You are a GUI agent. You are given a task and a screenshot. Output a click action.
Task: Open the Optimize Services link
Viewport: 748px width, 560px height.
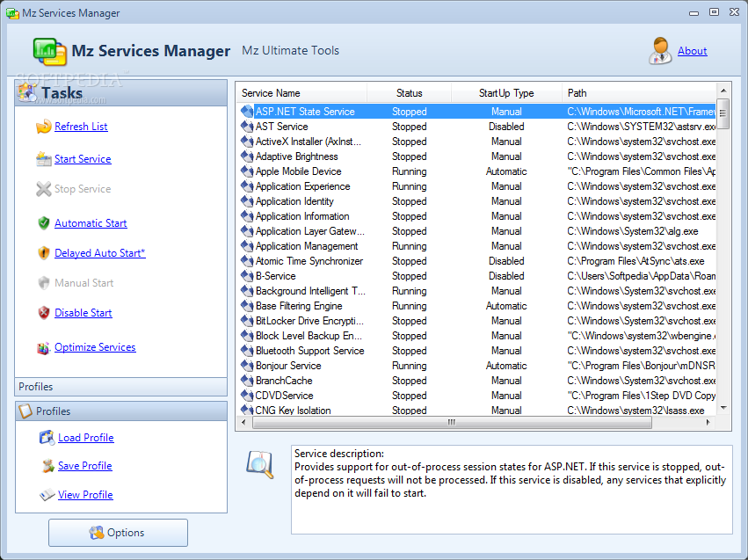pos(95,347)
